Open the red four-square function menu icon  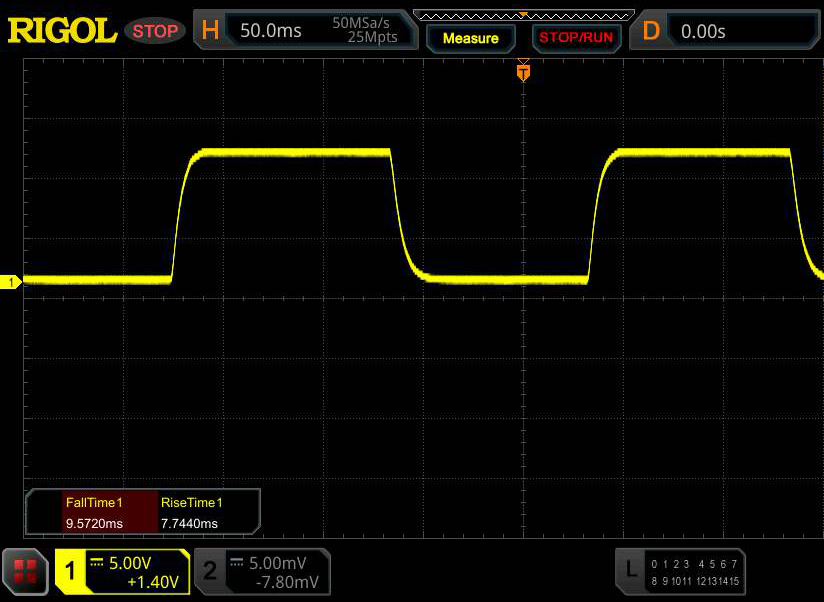(x=27, y=571)
